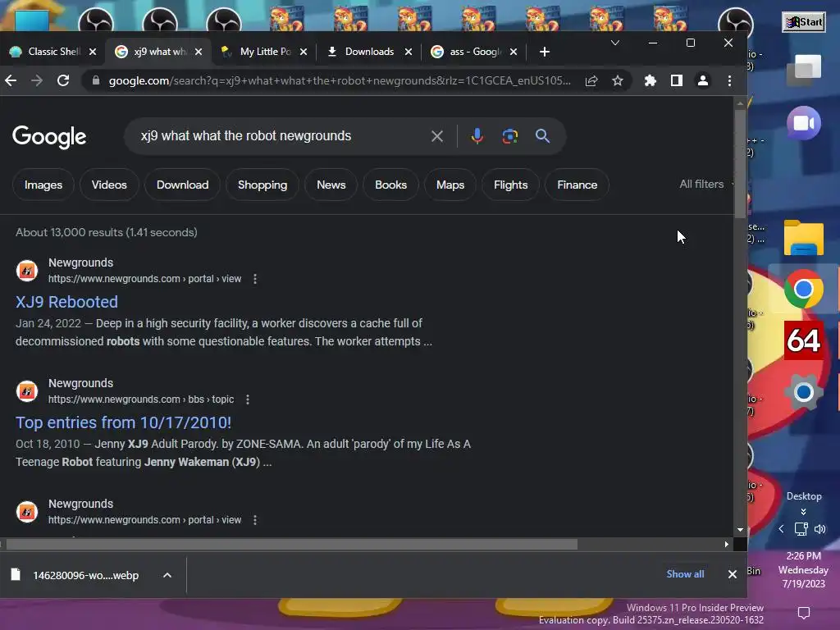Viewport: 840px width, 630px height.
Task: Go back to the previous page
Action: [x=11, y=80]
